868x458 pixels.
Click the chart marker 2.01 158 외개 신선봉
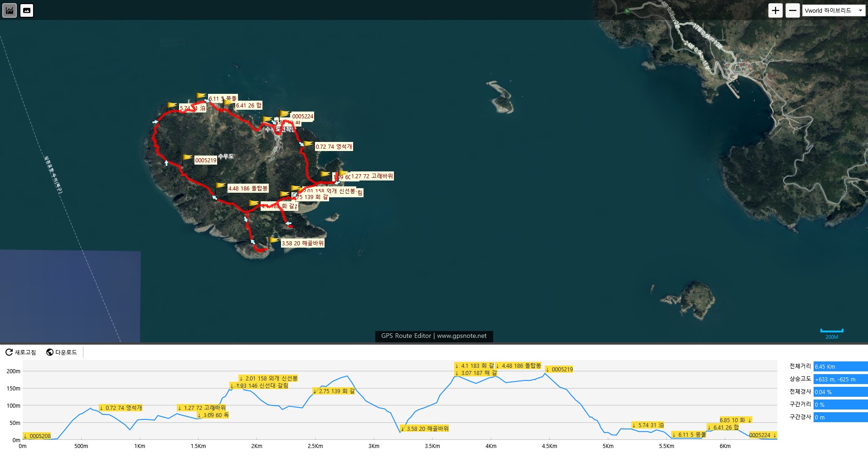[268, 378]
